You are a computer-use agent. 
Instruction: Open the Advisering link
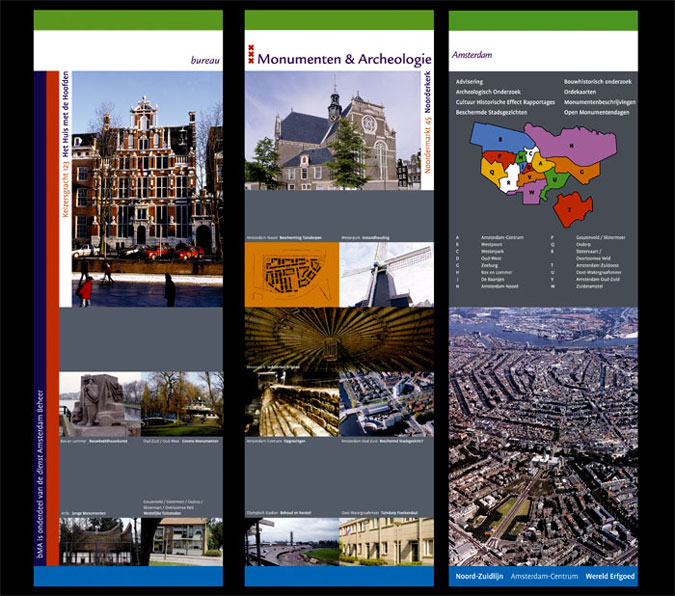point(469,80)
